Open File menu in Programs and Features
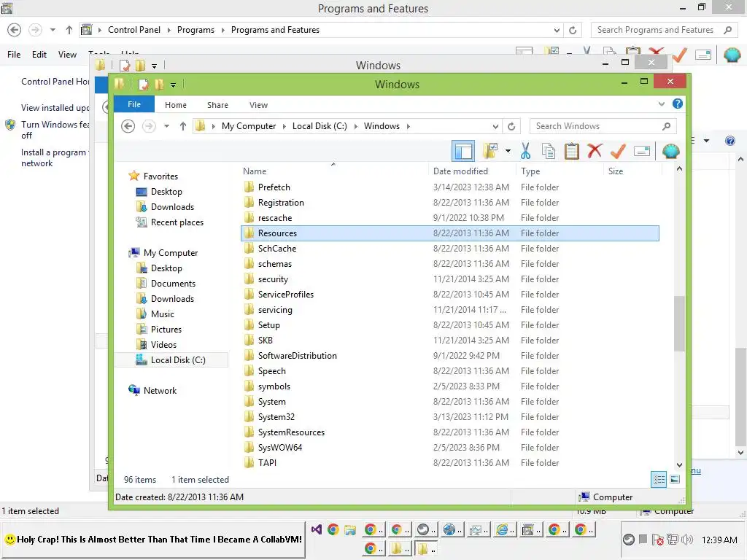 pyautogui.click(x=14, y=55)
